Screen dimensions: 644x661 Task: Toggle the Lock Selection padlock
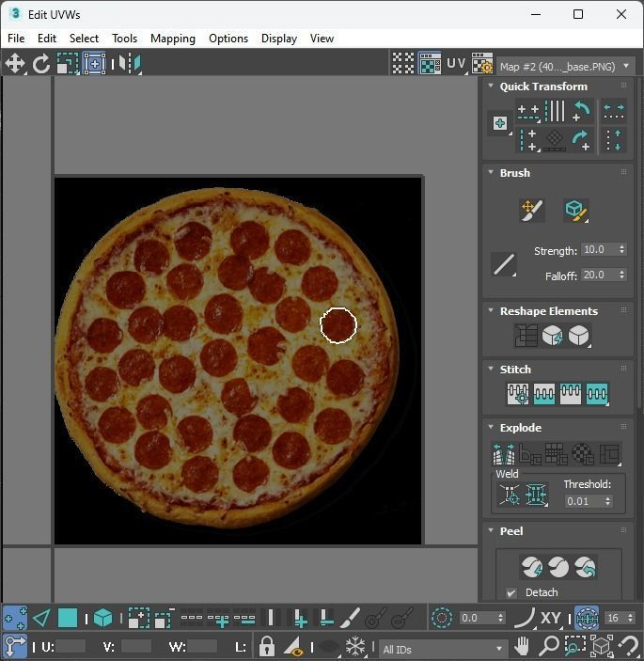click(267, 646)
